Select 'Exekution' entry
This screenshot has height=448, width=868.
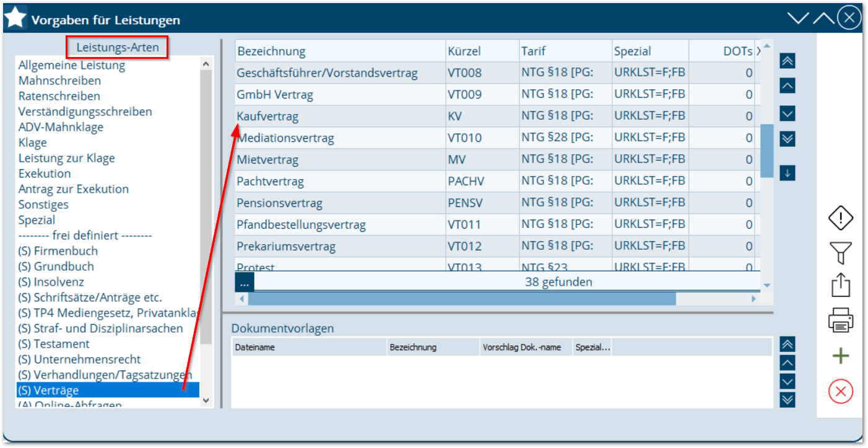pos(45,173)
